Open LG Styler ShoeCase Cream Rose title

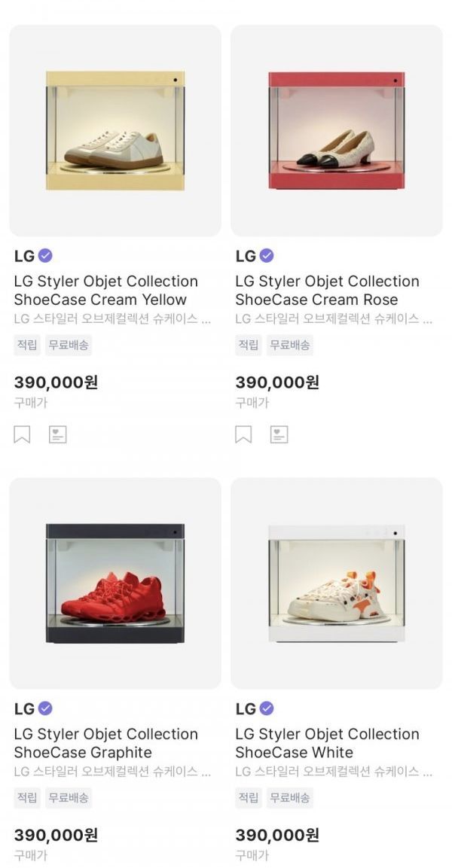pos(327,291)
